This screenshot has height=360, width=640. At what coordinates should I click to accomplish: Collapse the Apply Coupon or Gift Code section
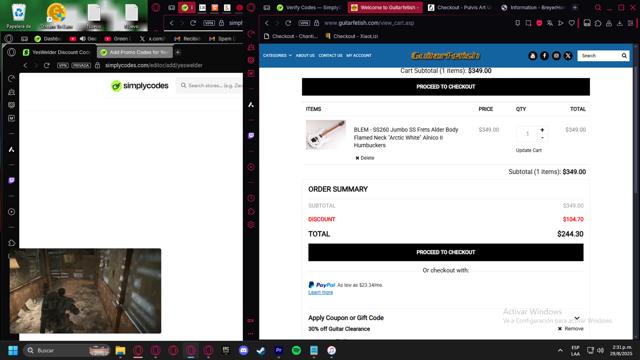click(x=577, y=318)
